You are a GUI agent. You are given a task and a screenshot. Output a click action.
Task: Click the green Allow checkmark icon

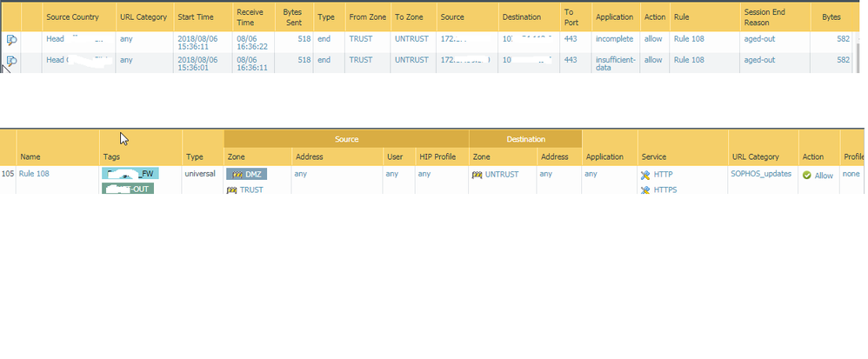point(806,175)
